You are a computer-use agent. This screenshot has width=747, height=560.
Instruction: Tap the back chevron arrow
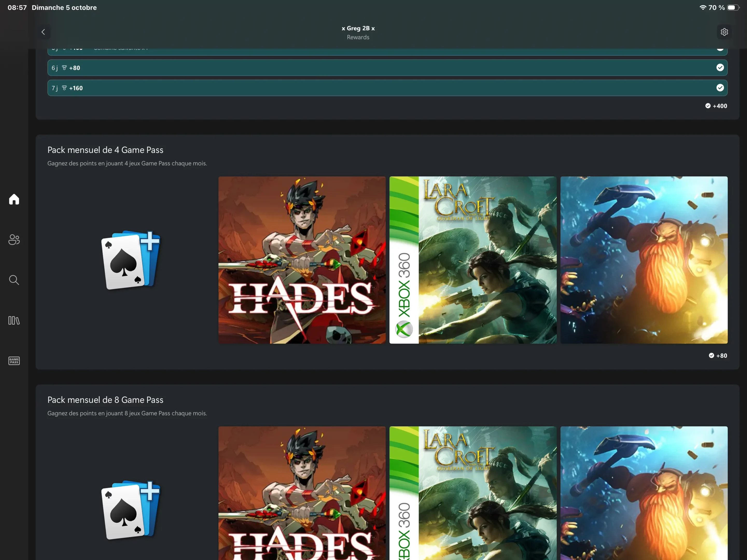(43, 32)
